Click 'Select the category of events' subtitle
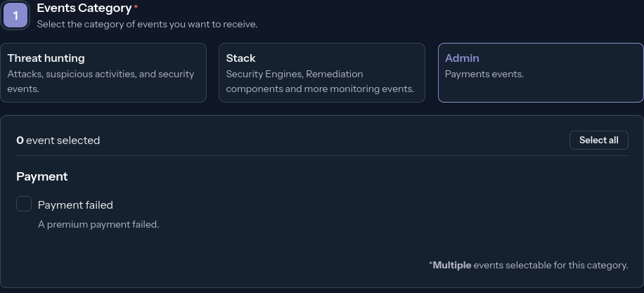644x293 pixels. 147,24
